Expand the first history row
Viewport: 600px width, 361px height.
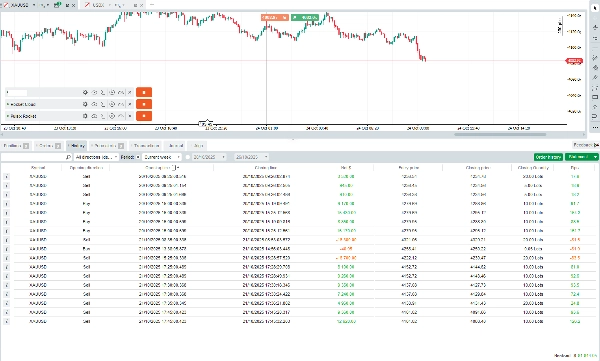click(6, 176)
